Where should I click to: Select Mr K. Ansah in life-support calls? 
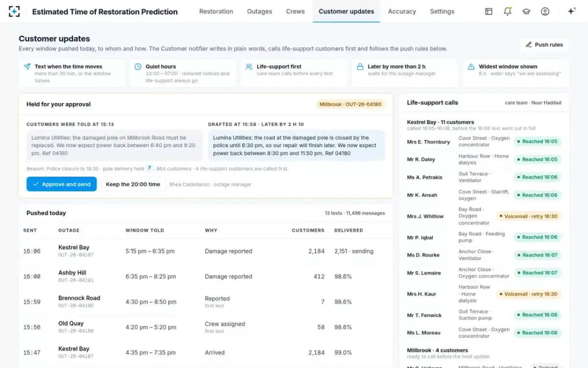coord(422,195)
